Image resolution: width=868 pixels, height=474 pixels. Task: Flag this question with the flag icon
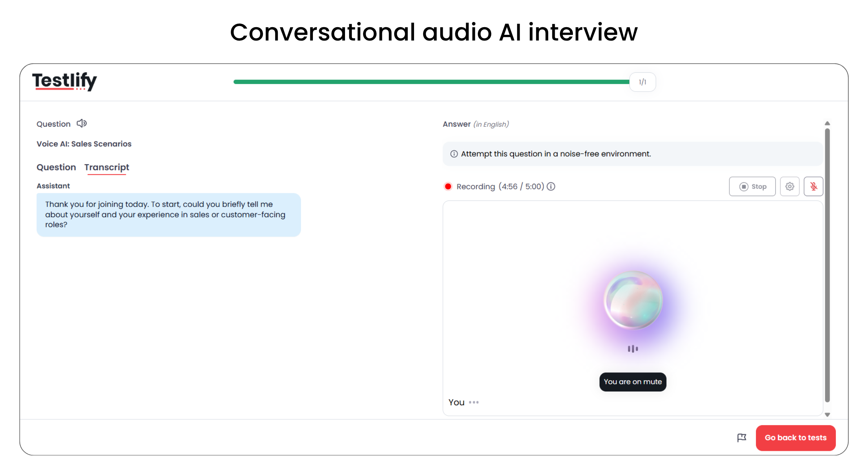point(741,438)
